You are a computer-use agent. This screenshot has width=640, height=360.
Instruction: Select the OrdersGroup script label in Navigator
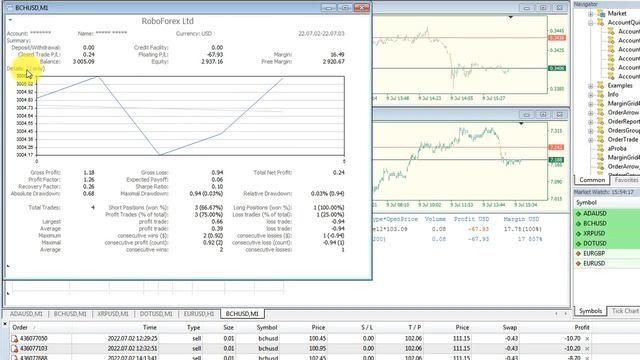pyautogui.click(x=624, y=131)
